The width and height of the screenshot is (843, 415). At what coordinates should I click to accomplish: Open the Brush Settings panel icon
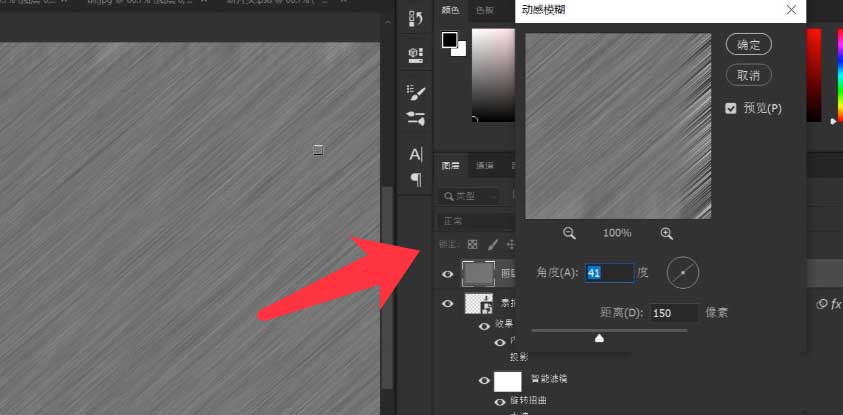(416, 91)
